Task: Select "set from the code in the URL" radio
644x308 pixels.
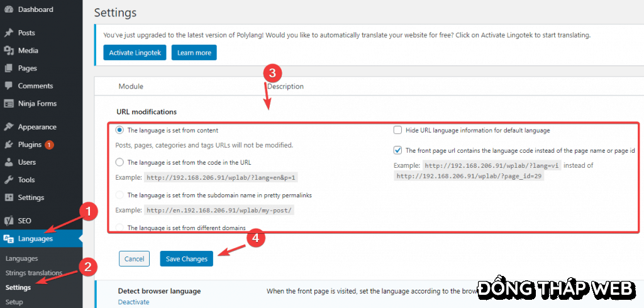Action: (x=119, y=162)
